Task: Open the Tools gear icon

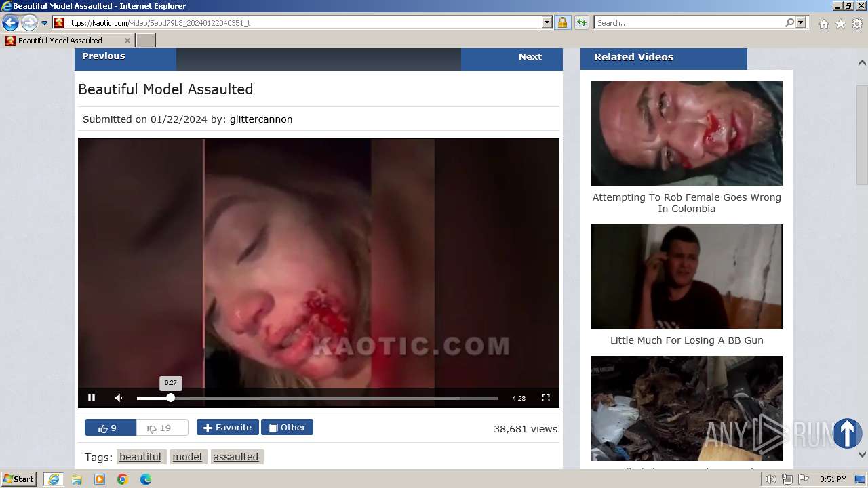Action: (x=857, y=24)
